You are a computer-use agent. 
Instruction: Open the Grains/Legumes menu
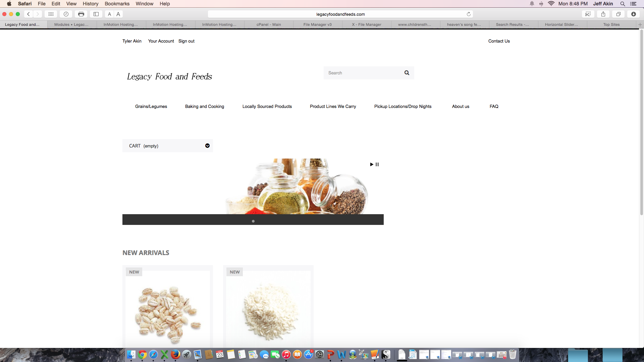pos(151,106)
